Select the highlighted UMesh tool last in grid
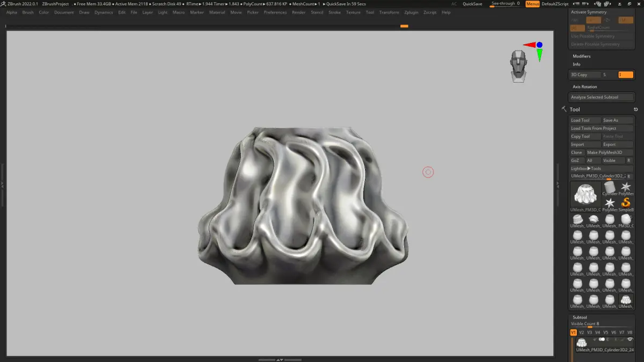The width and height of the screenshot is (644, 362). pyautogui.click(x=626, y=300)
